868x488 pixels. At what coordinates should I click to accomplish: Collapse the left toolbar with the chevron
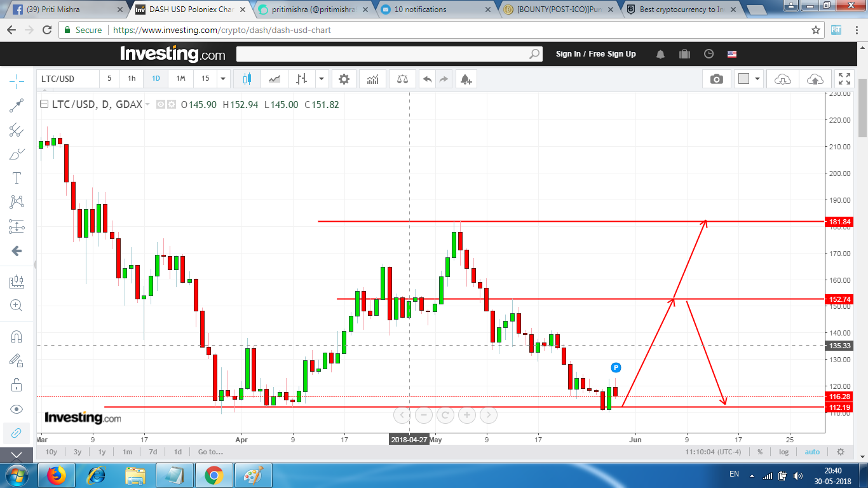(x=17, y=455)
